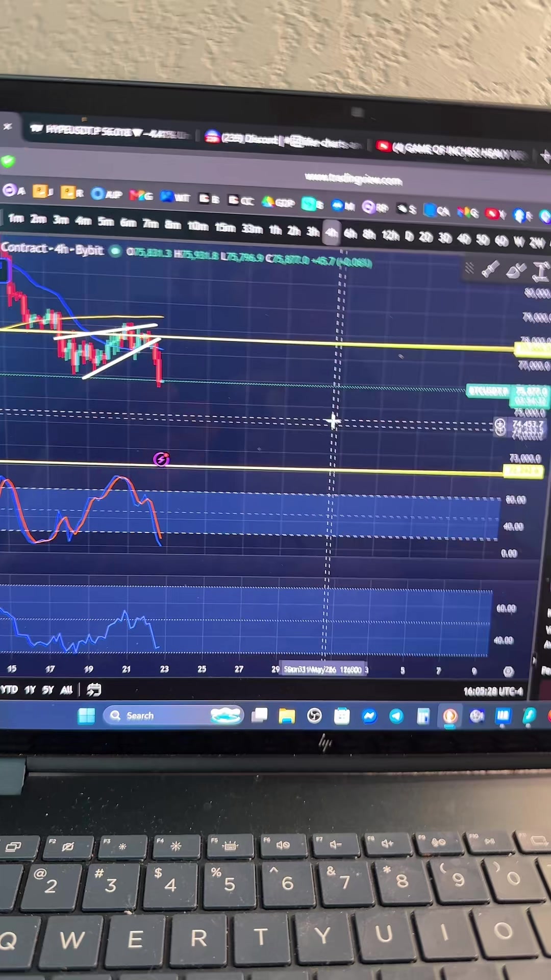
Task: Open the WT bookmark
Action: tap(175, 197)
